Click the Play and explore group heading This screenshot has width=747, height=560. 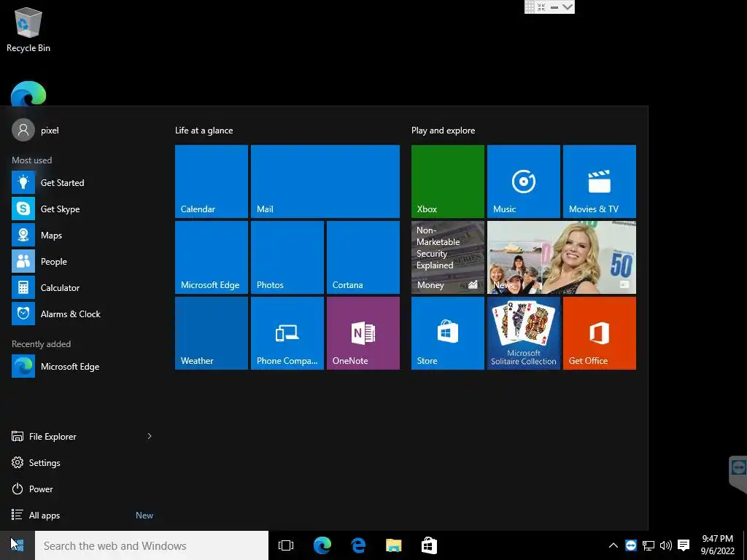pos(443,131)
